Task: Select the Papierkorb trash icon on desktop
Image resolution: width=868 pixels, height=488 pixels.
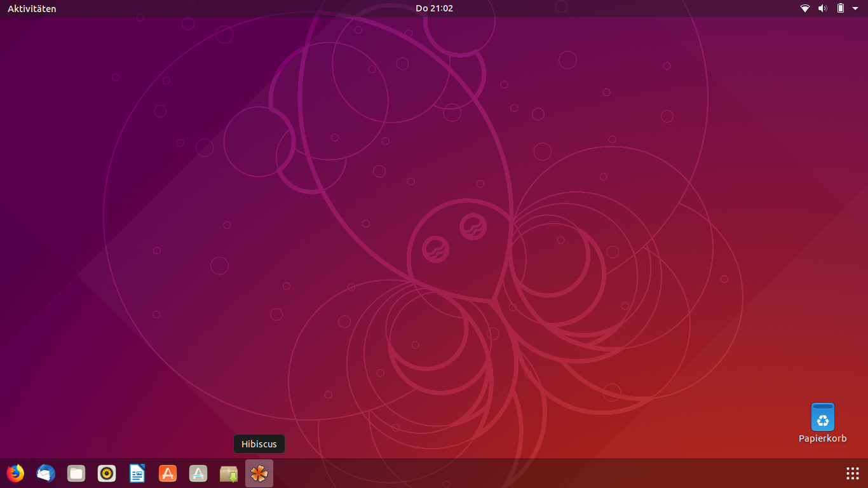Action: 823,417
